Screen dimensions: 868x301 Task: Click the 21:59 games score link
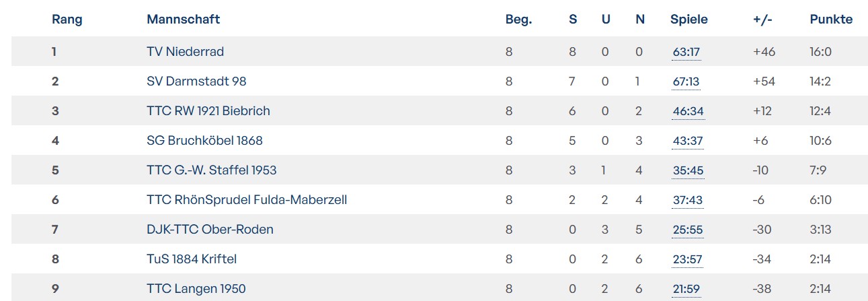coord(686,290)
